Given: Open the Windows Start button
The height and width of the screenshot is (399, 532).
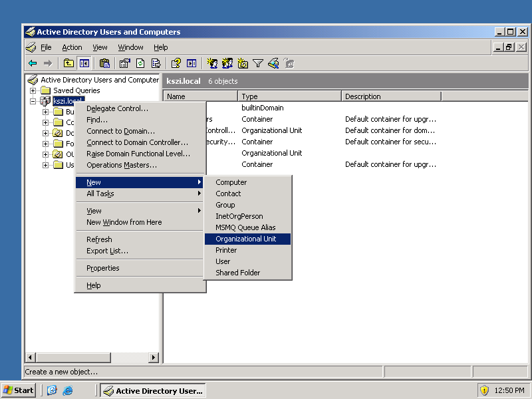Looking at the screenshot, I should [19, 390].
